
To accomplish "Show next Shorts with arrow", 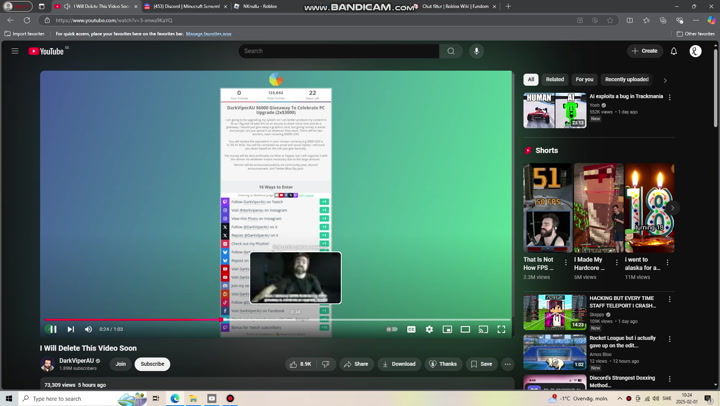I will (673, 208).
